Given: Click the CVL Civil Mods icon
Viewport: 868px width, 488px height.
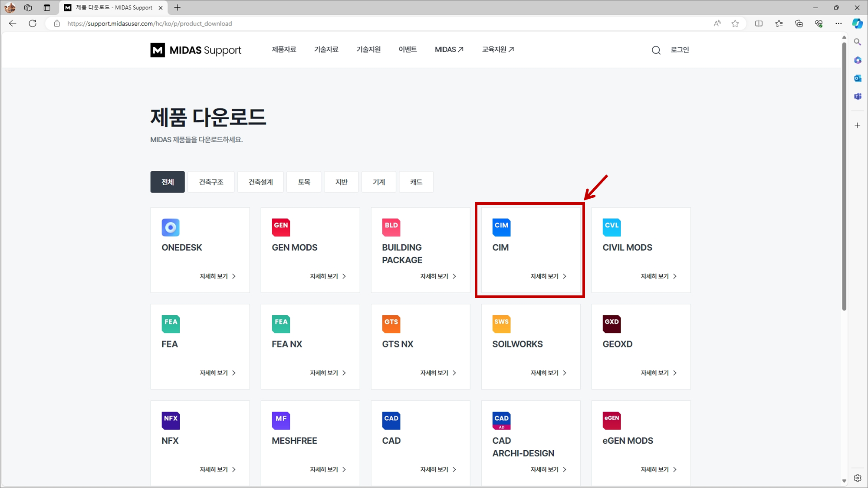Looking at the screenshot, I should pos(612,227).
